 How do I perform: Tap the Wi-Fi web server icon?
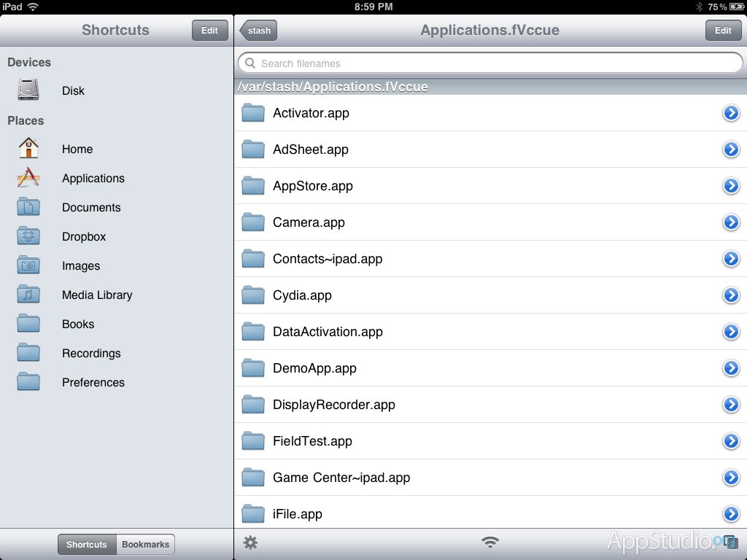click(x=490, y=542)
